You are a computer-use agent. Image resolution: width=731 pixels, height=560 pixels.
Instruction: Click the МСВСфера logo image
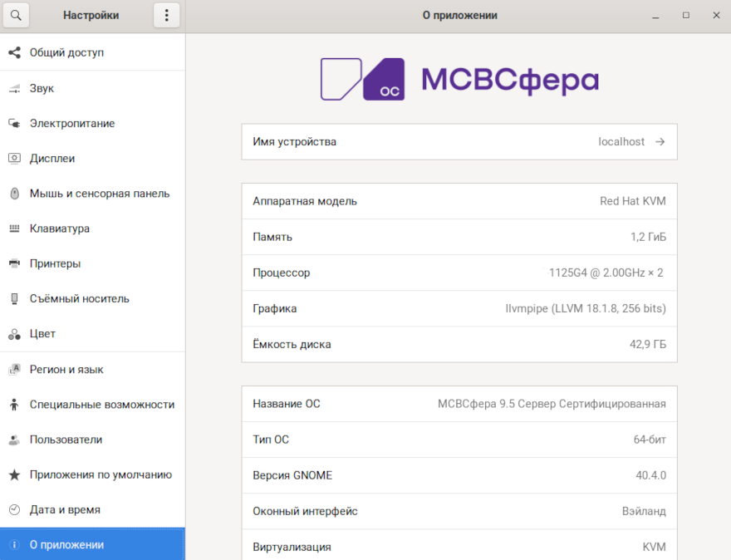pyautogui.click(x=459, y=79)
